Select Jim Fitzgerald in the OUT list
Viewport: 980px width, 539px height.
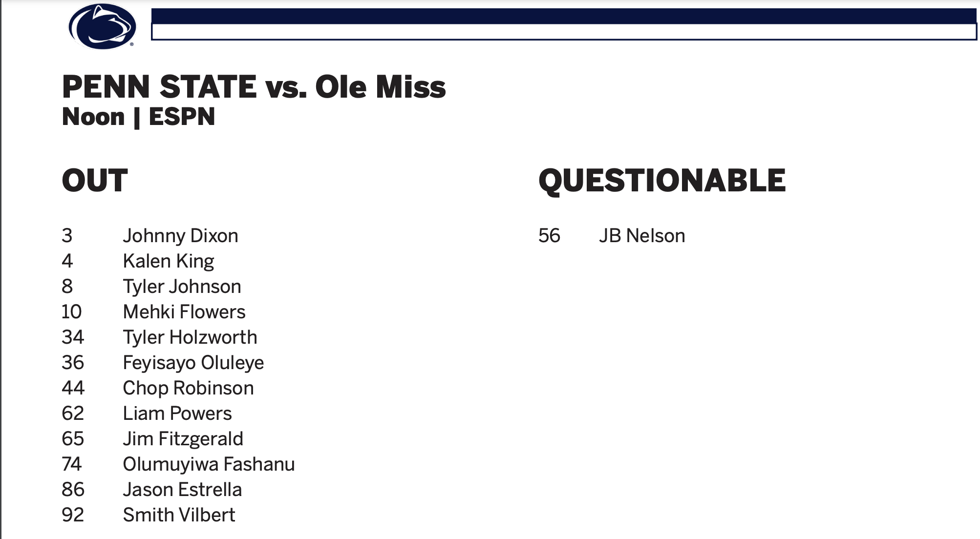click(183, 439)
